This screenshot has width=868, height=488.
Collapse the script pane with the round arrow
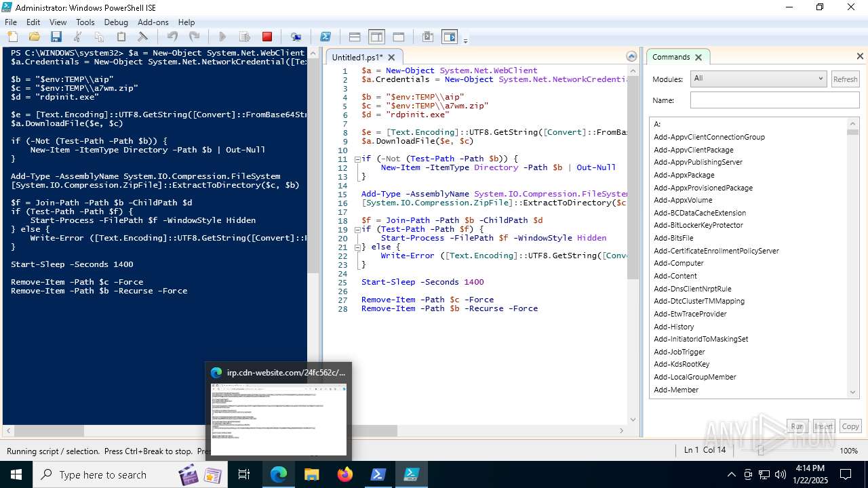coord(631,56)
